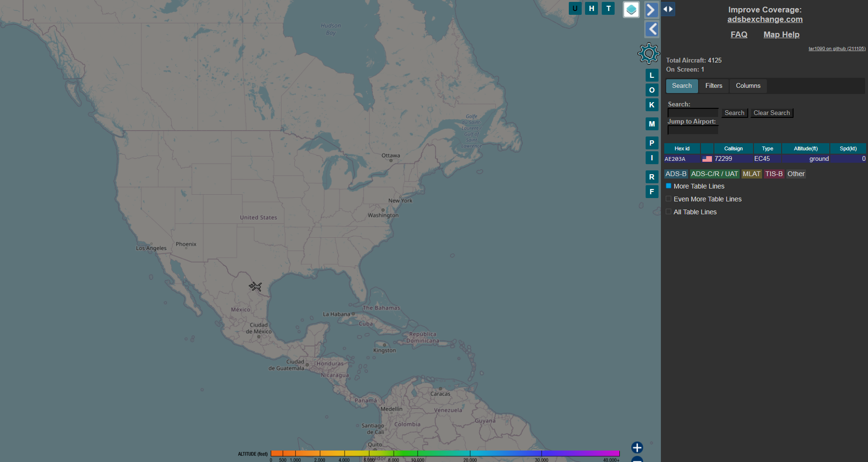This screenshot has width=868, height=462.
Task: Open the Map Help link
Action: click(x=781, y=35)
